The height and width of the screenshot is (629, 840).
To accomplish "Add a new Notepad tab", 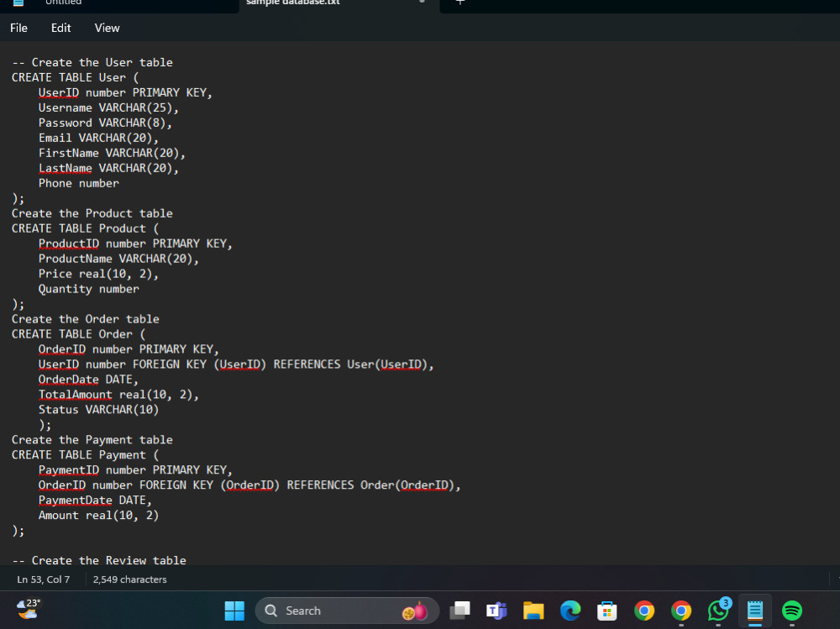I will [459, 3].
